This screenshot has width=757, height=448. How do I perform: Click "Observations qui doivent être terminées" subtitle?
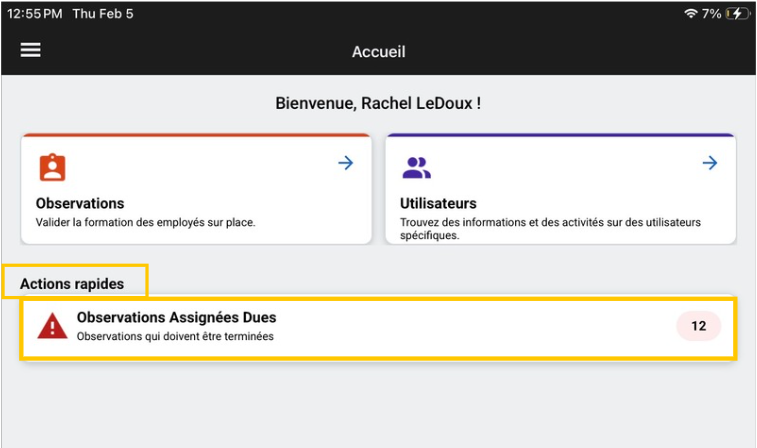(x=175, y=336)
